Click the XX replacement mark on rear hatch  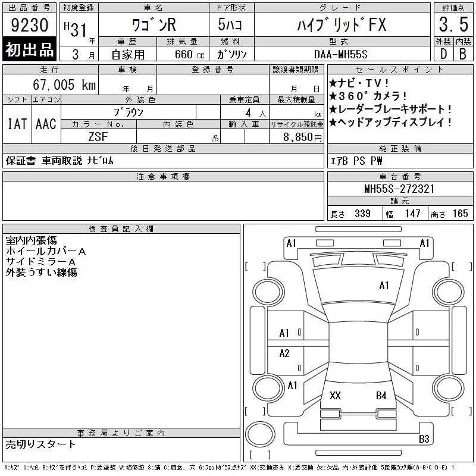click(x=335, y=396)
